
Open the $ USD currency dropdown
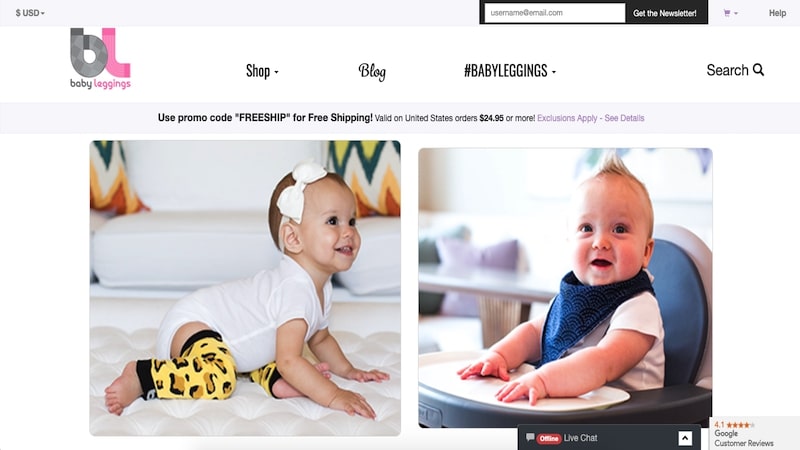click(x=30, y=13)
